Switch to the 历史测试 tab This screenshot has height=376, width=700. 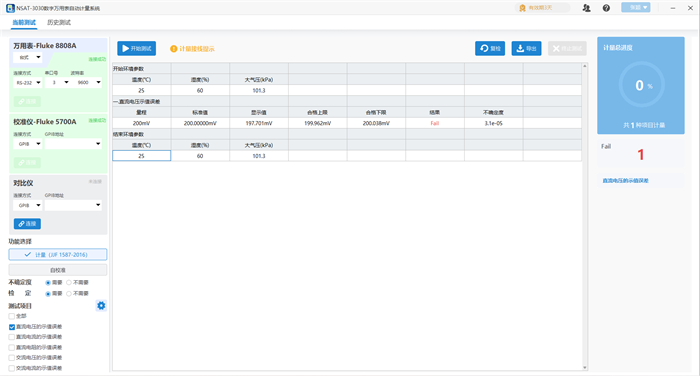(x=59, y=22)
